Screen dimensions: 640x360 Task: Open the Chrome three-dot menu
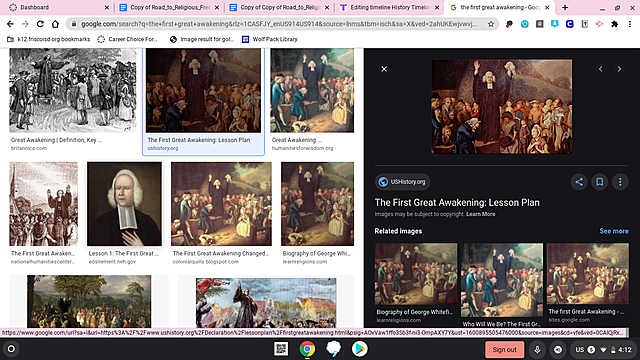click(630, 24)
